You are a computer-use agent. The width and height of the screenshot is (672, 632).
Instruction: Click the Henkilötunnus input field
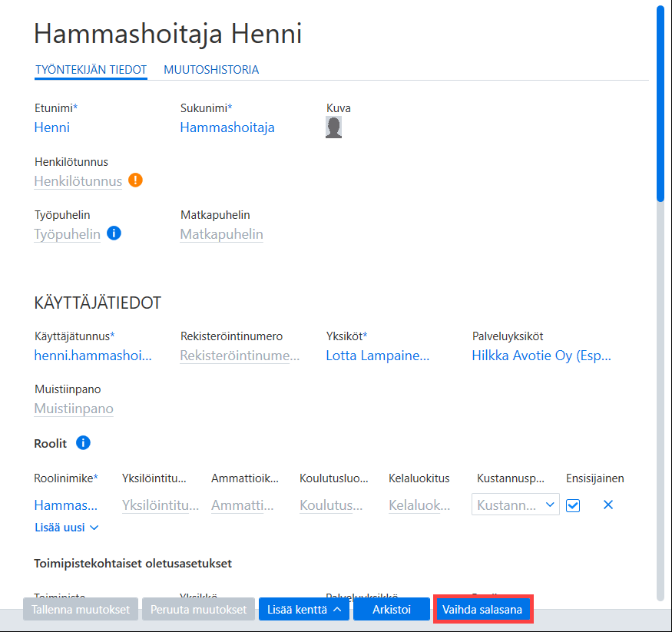tap(78, 181)
